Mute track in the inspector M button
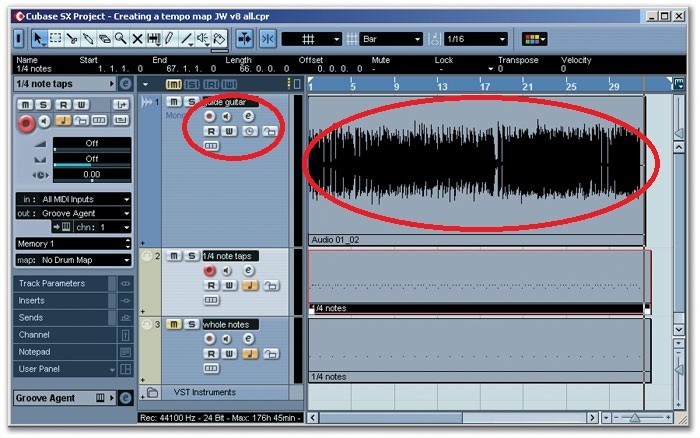700x438 pixels. click(x=25, y=104)
